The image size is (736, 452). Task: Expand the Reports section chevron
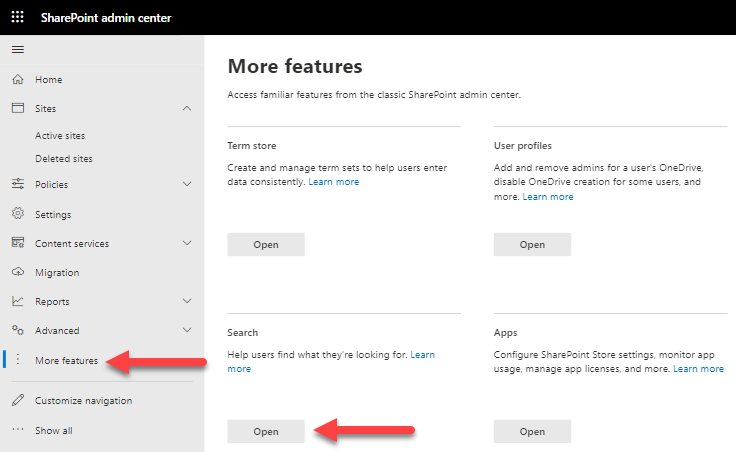pos(187,301)
